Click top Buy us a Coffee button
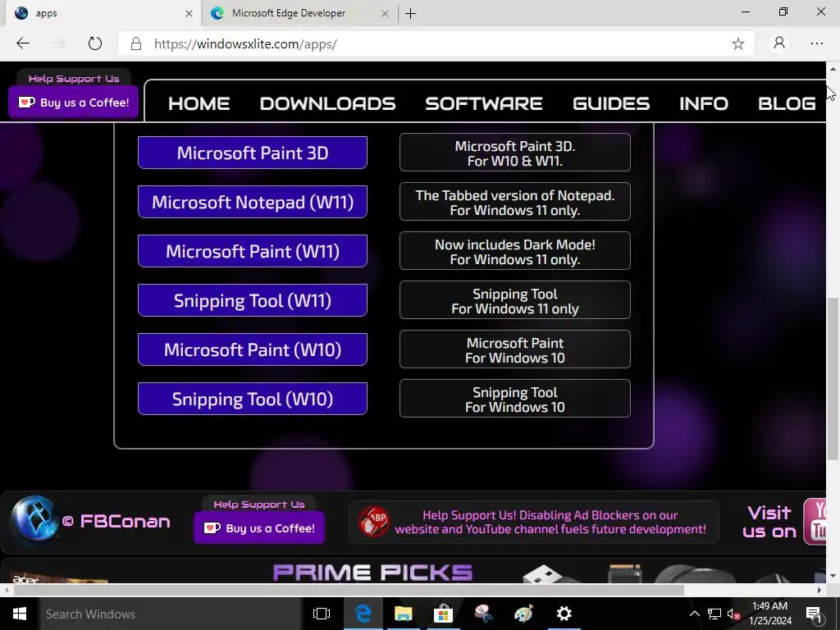The image size is (840, 630). point(73,103)
